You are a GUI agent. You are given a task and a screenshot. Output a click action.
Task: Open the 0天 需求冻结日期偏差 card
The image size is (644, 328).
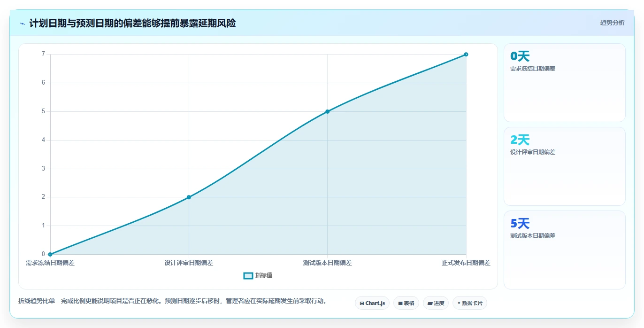pyautogui.click(x=564, y=83)
